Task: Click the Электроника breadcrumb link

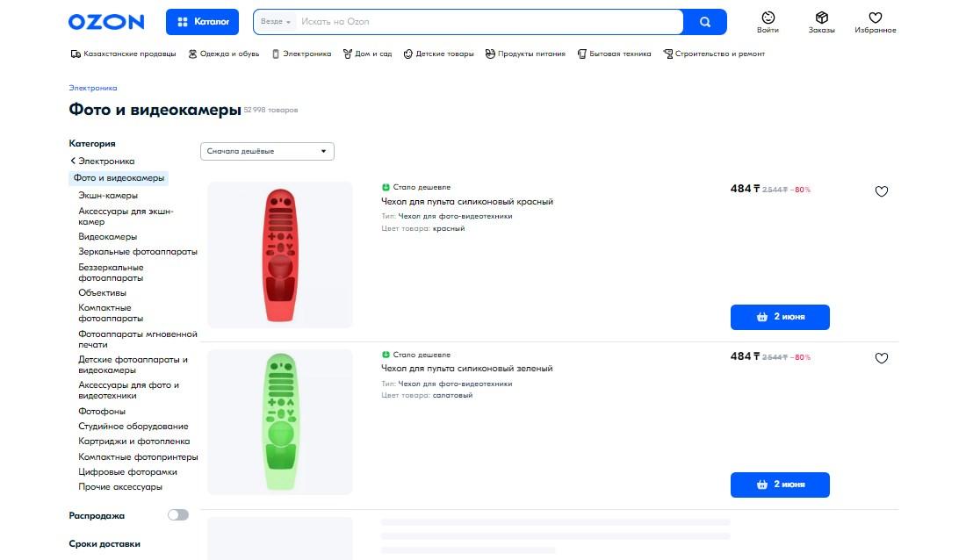Action: [93, 88]
